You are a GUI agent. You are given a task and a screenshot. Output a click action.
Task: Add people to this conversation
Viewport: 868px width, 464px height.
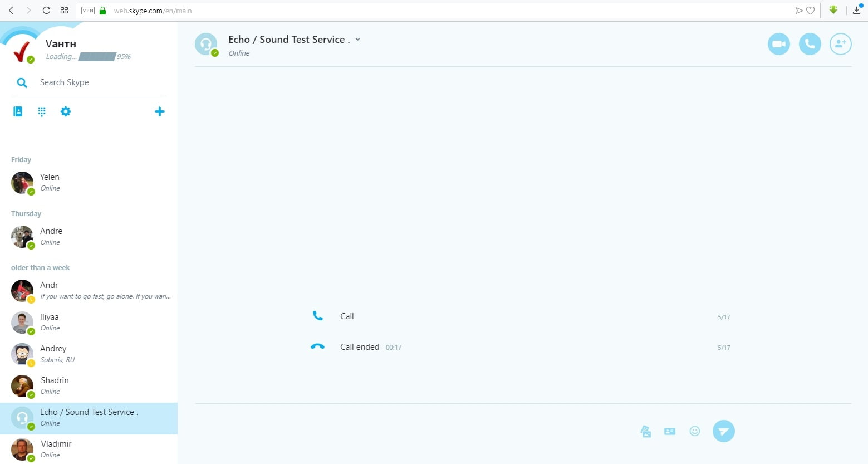tap(840, 44)
